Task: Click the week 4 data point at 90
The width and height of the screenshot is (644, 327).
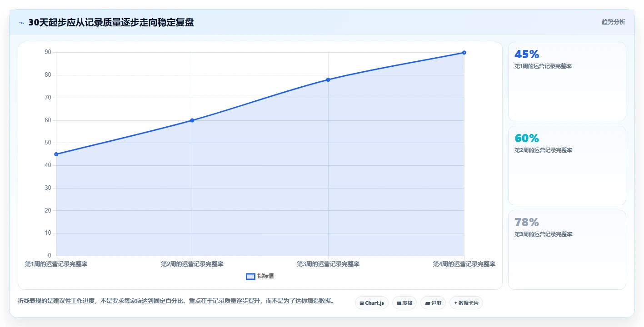Action: pos(464,52)
